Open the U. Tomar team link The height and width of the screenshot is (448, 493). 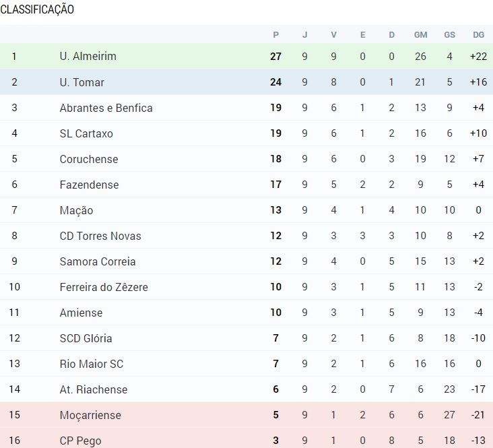(x=81, y=82)
